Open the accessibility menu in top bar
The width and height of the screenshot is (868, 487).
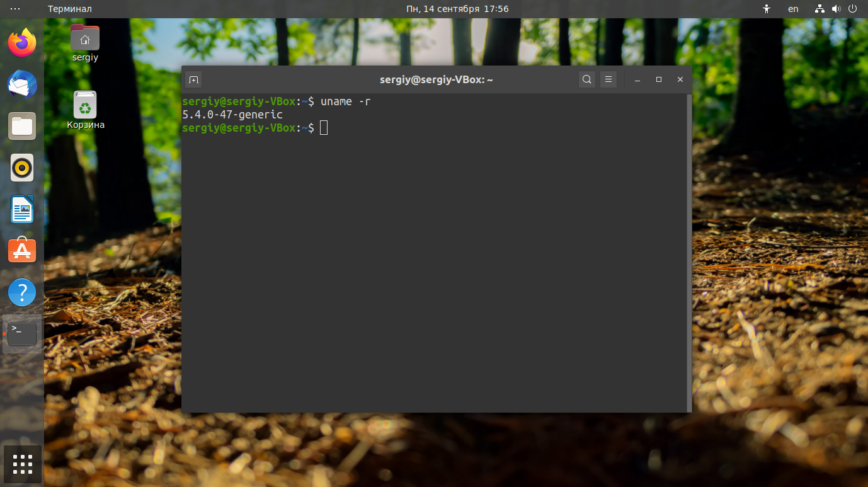[x=767, y=9]
